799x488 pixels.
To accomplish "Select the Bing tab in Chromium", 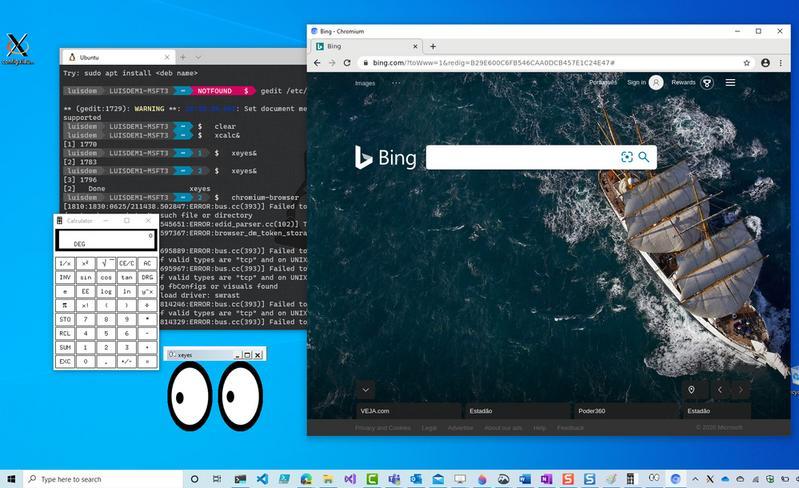I will click(x=365, y=46).
